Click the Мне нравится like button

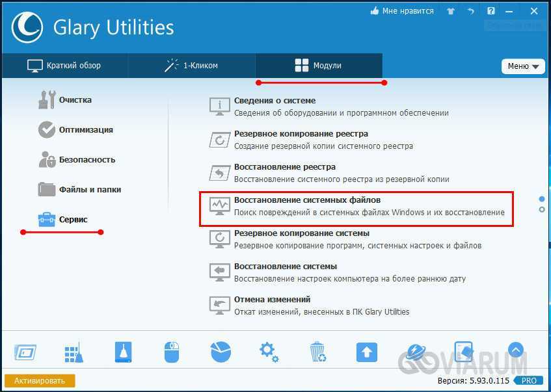click(401, 11)
